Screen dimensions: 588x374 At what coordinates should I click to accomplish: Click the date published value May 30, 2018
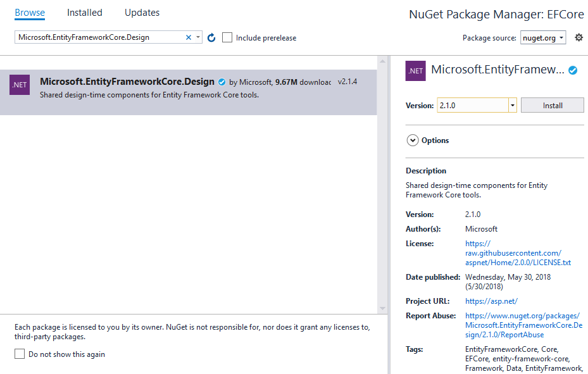(x=508, y=282)
